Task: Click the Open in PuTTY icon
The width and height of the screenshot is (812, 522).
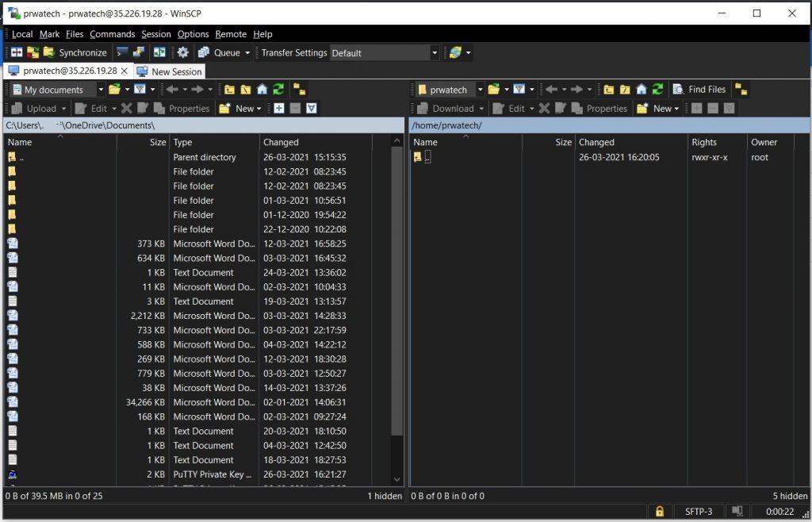Action: (x=138, y=52)
